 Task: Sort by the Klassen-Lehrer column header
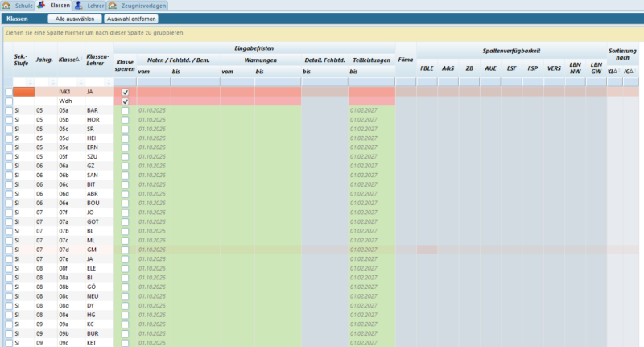click(x=98, y=60)
